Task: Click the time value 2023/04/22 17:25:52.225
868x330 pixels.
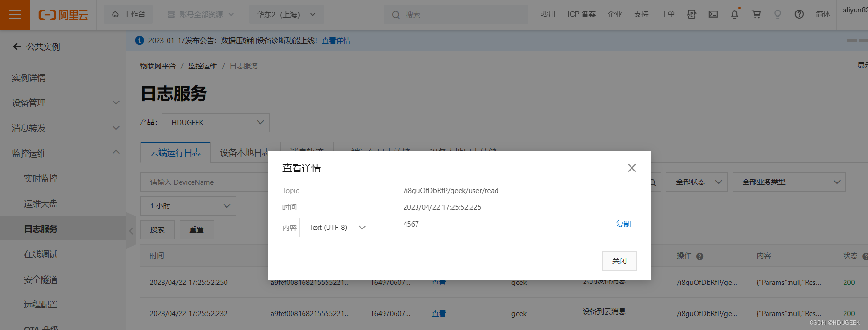Action: pyautogui.click(x=442, y=207)
